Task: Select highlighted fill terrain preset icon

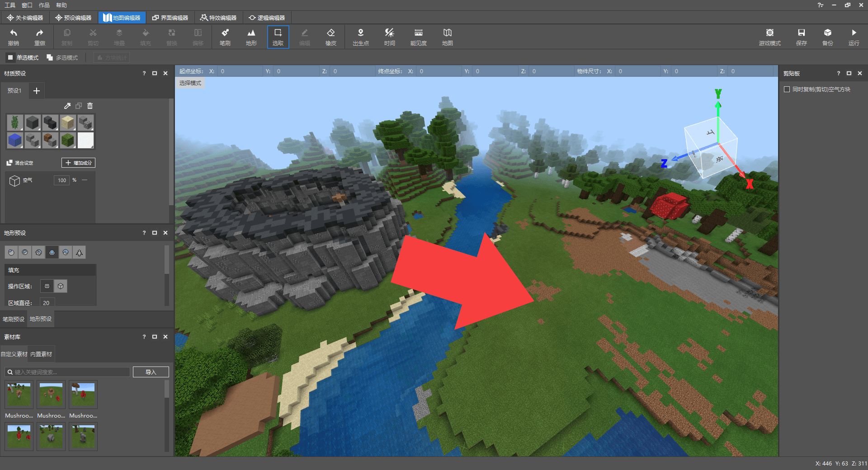Action: 52,253
